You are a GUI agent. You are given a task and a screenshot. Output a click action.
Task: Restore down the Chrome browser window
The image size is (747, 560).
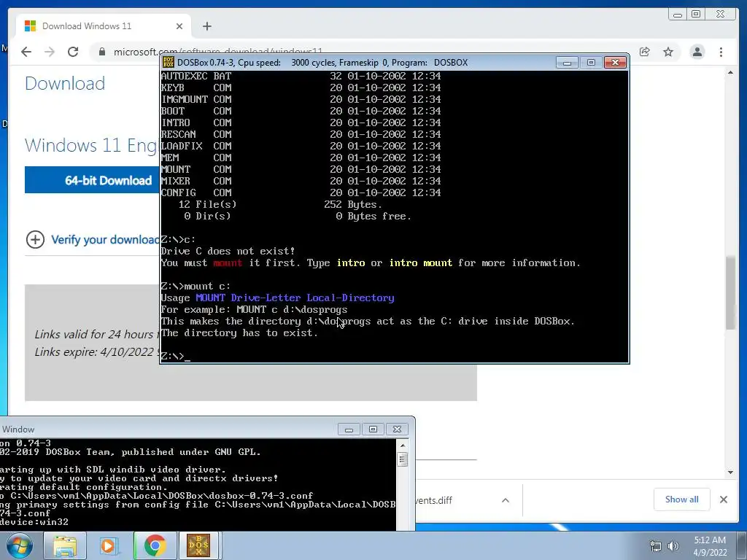coord(695,15)
